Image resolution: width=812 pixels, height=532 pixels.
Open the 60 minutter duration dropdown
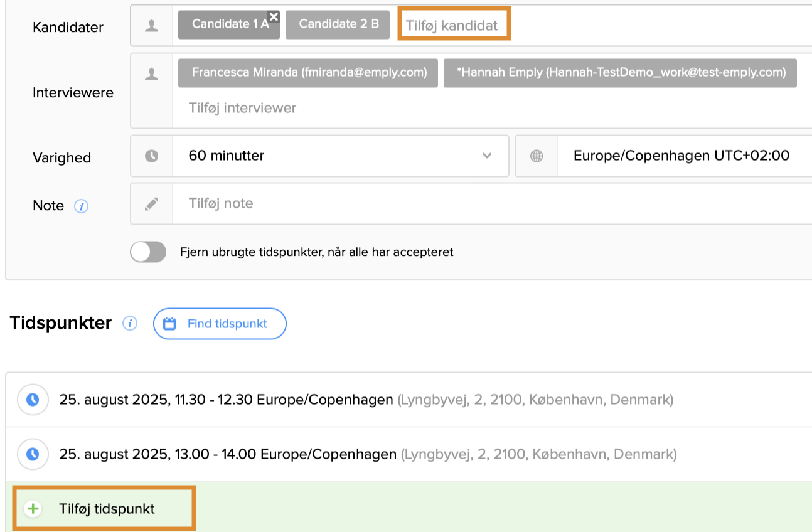pos(339,156)
